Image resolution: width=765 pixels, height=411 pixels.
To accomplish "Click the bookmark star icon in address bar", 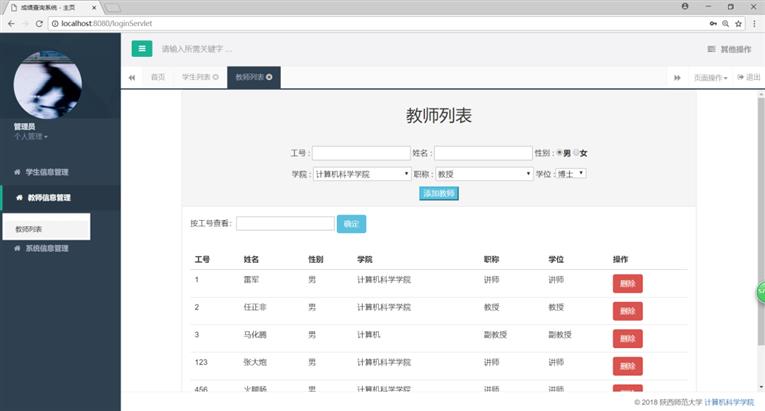I will coord(739,22).
